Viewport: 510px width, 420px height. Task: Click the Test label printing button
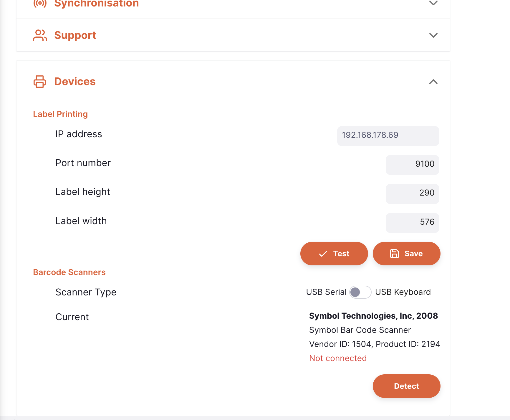click(x=334, y=254)
